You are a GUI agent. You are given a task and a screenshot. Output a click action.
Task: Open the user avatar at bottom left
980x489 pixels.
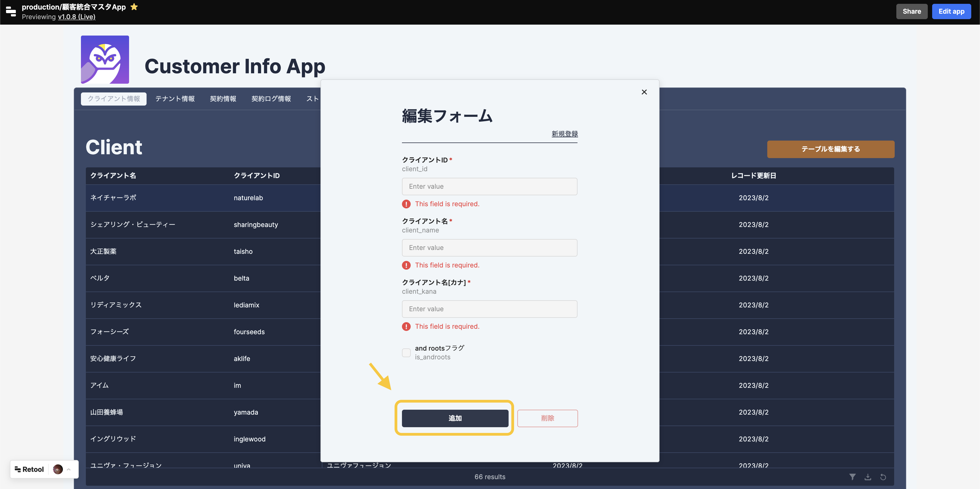pos(57,469)
